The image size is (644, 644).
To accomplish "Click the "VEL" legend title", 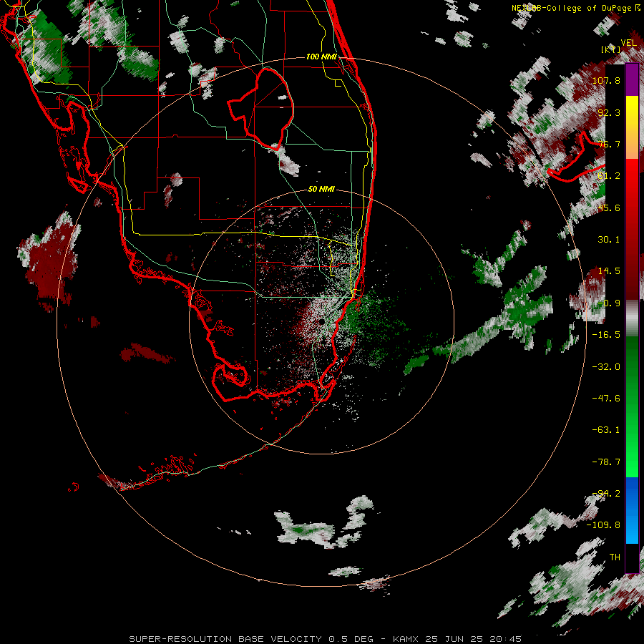I will click(628, 42).
